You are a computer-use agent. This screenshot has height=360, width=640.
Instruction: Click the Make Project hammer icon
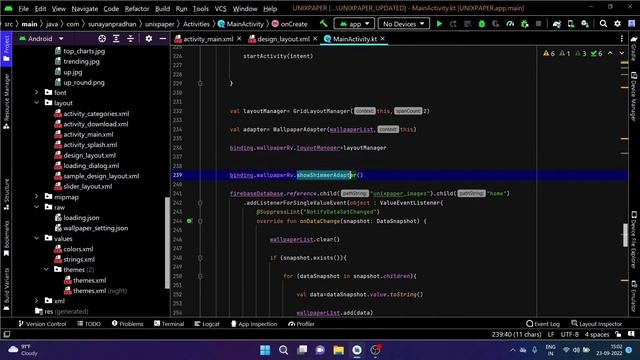324,24
